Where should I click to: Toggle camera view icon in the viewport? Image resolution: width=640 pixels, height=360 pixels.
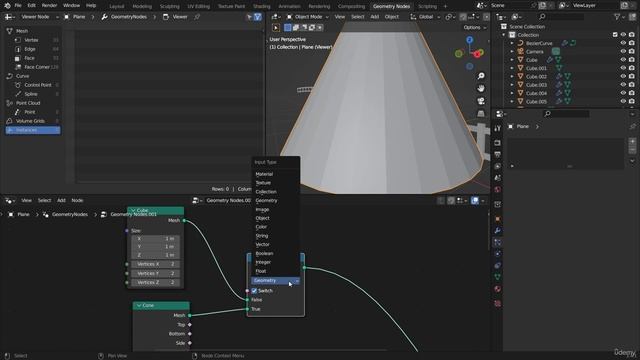coord(481,101)
